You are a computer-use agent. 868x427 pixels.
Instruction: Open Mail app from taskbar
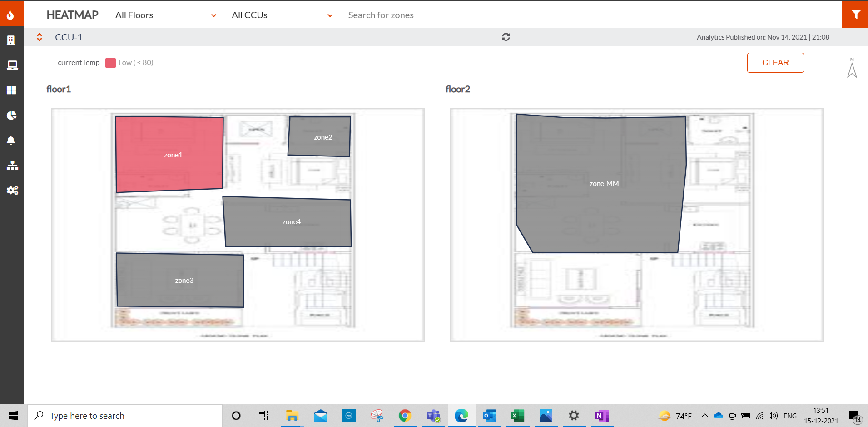321,416
